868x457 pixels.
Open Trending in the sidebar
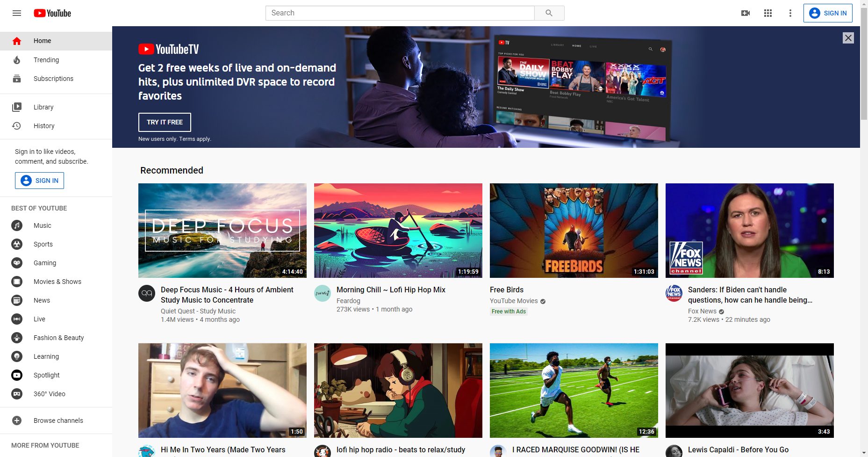56,60
